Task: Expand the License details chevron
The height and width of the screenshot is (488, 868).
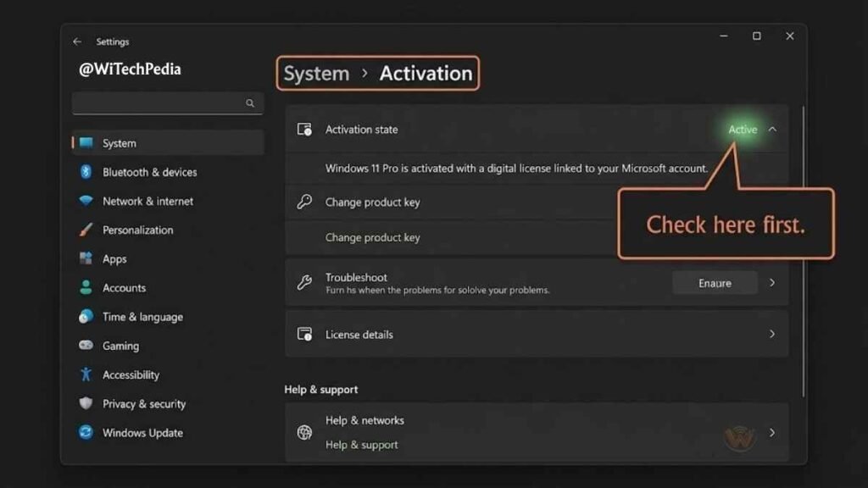Action: click(772, 334)
